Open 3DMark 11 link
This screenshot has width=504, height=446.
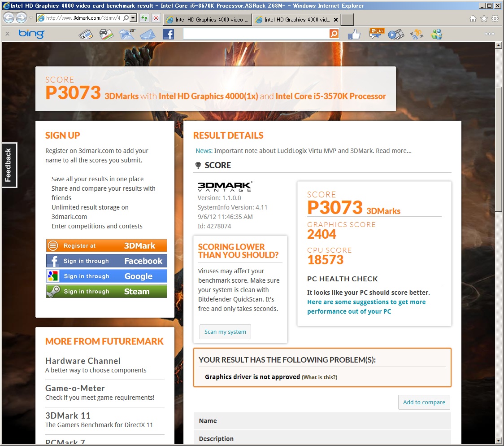pyautogui.click(x=68, y=415)
